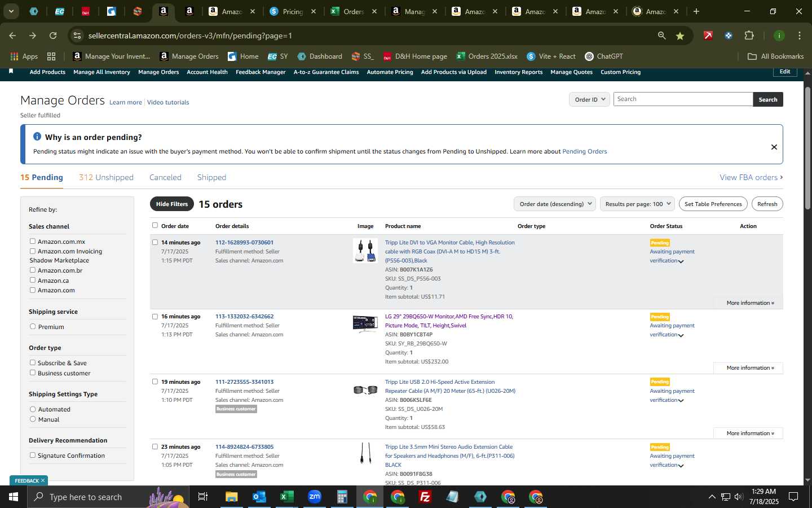Select the Automated shipping settings radio
The image size is (812, 508).
[33, 409]
